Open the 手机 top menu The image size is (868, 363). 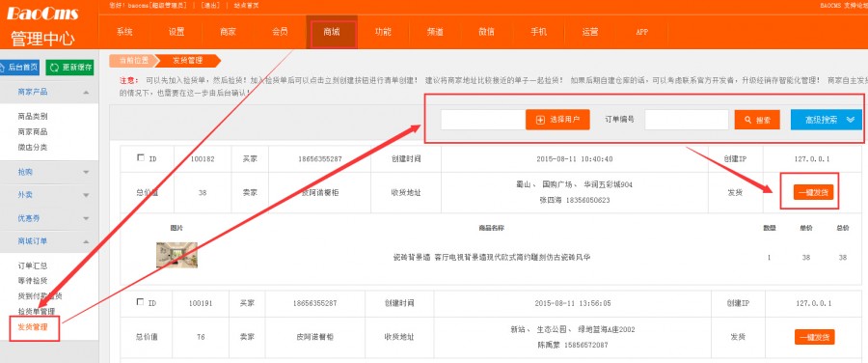tap(538, 32)
